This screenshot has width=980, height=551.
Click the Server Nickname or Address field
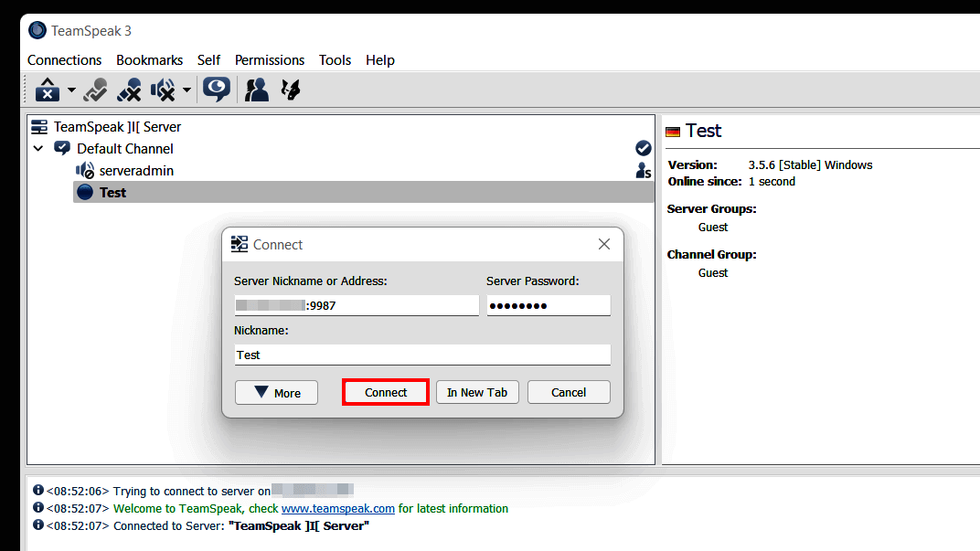357,305
